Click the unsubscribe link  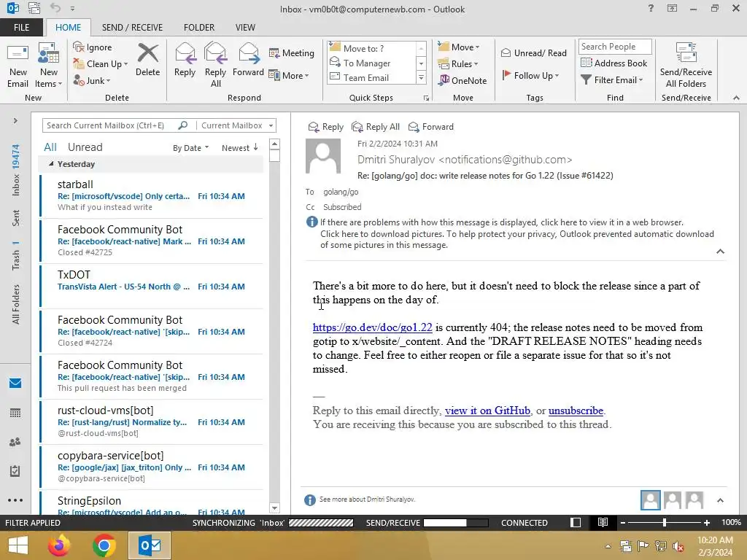pyautogui.click(x=576, y=411)
